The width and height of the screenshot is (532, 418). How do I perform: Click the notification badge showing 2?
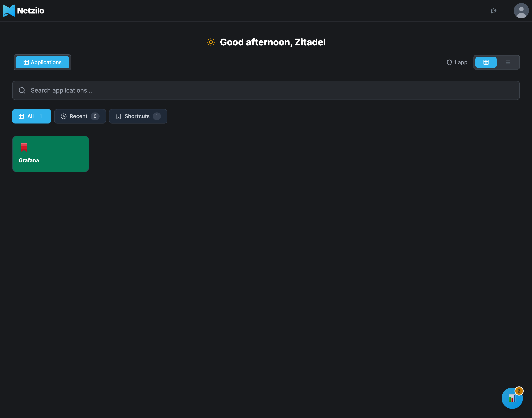[519, 391]
